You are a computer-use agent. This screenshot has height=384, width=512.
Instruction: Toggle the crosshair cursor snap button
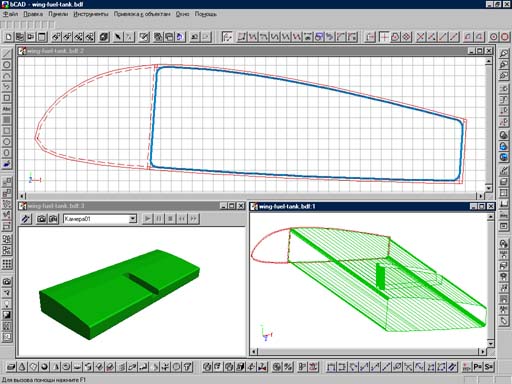(384, 37)
